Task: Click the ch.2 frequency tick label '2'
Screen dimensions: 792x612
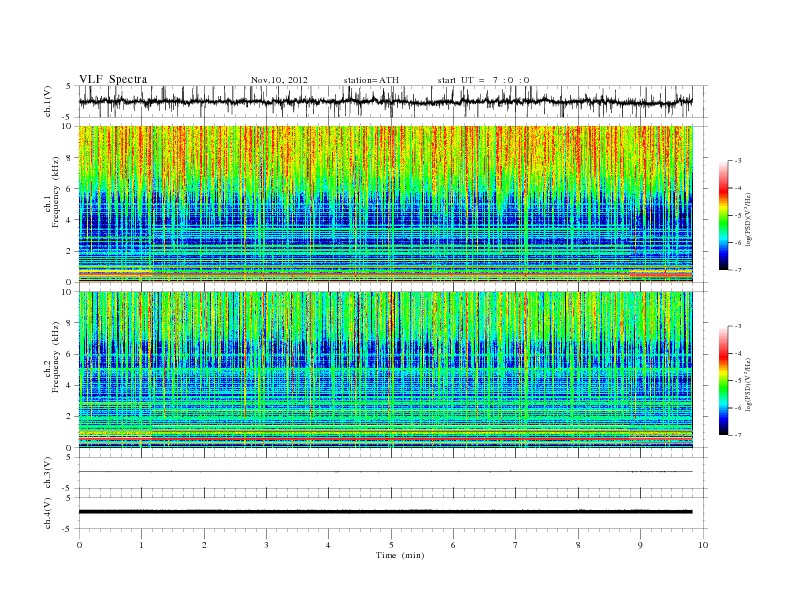Action: tap(69, 417)
